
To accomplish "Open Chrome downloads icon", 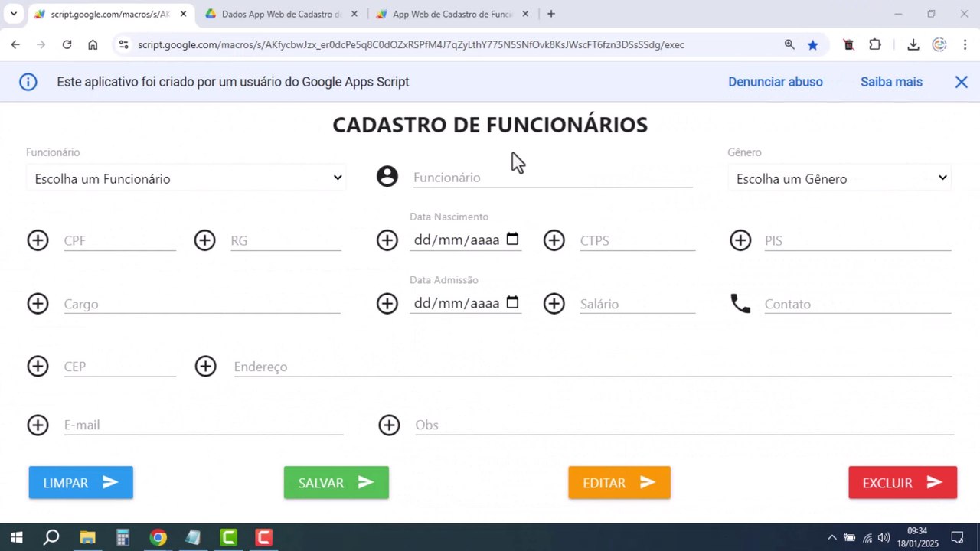I will 913,45.
